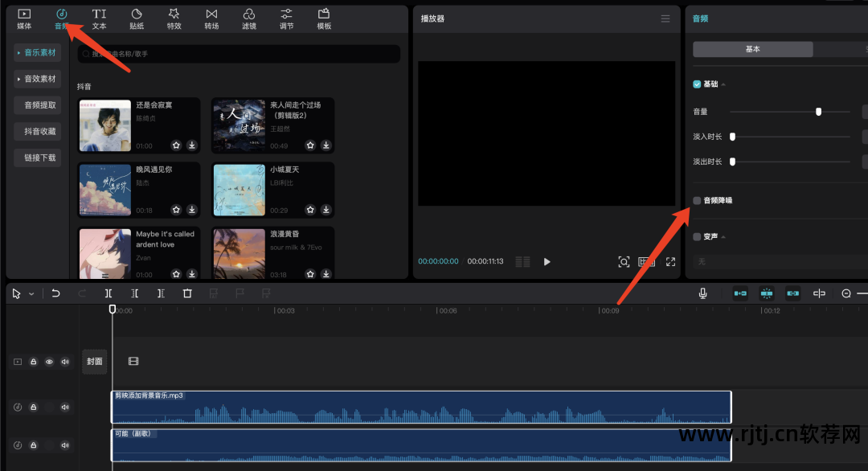This screenshot has height=471, width=868.
Task: Mute the 剪映添加背景音乐 track speaker icon
Action: coord(65,407)
